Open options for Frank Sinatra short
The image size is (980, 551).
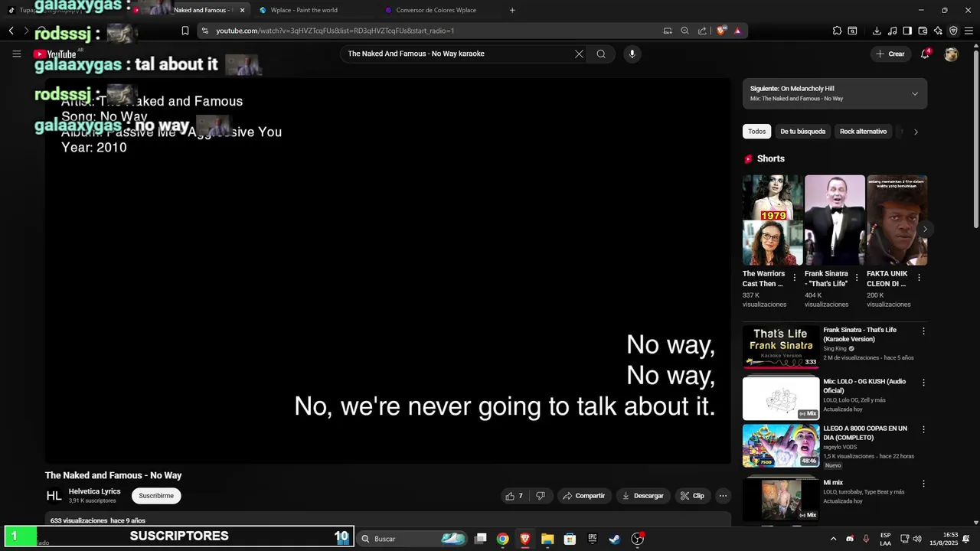coord(857,278)
